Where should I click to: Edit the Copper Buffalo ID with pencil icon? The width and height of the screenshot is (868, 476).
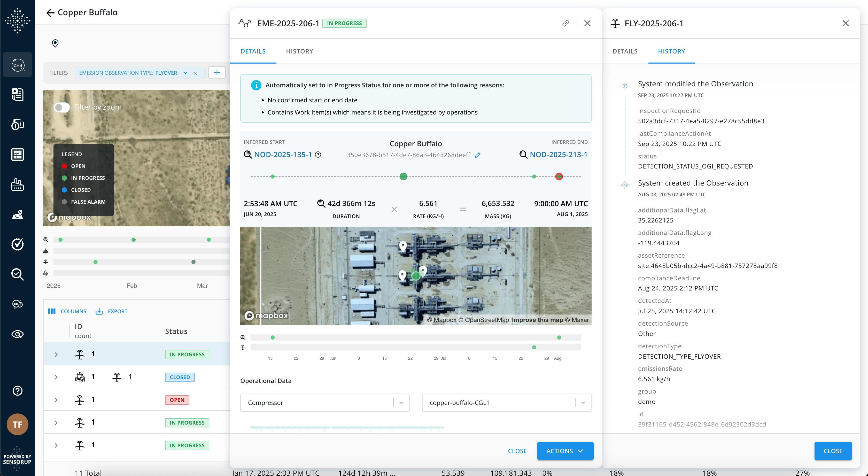point(477,155)
